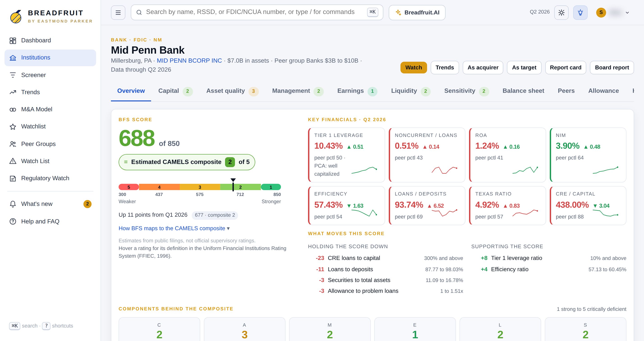644x341 pixels.
Task: Click the Watchlist star icon
Action: click(13, 127)
